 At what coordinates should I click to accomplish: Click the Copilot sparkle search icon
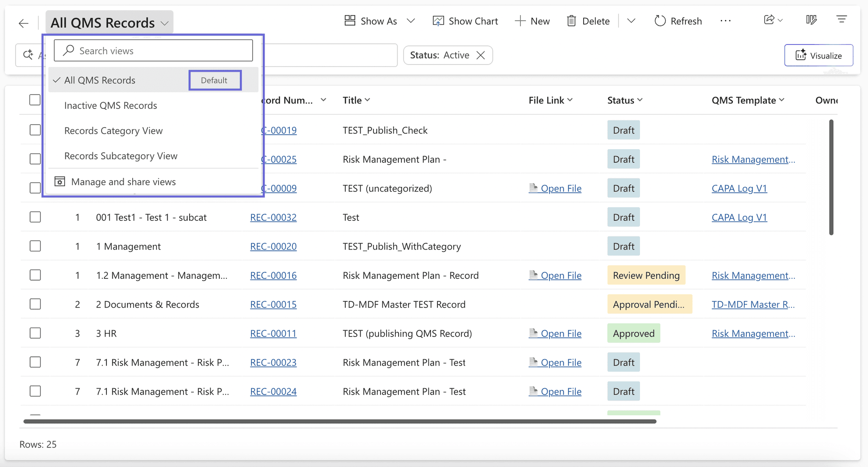[28, 55]
